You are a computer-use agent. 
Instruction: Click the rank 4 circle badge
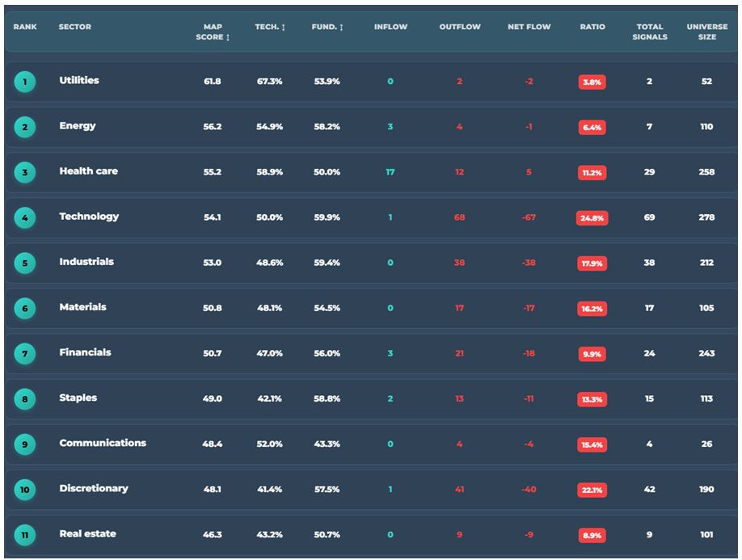coord(25,217)
